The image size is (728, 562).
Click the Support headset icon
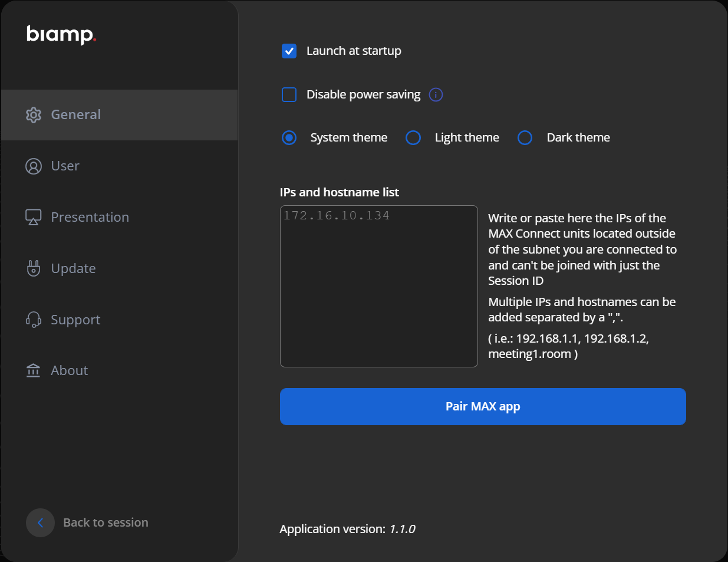click(34, 320)
